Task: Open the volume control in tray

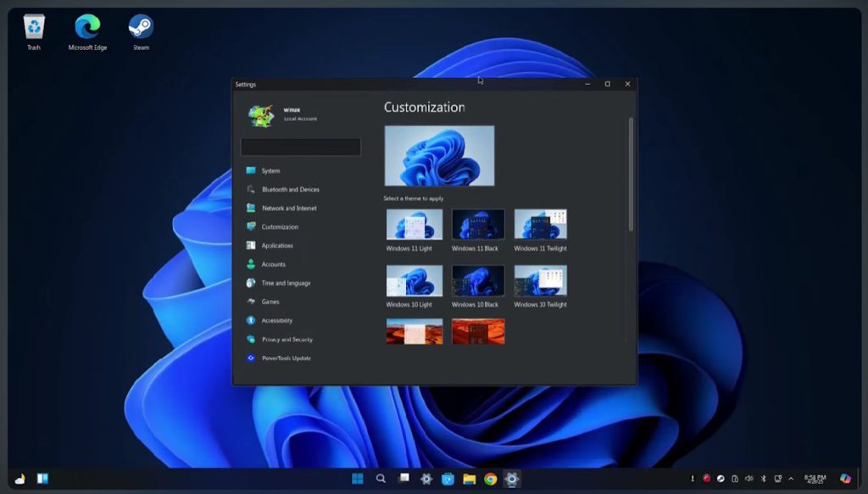Action: pos(749,479)
